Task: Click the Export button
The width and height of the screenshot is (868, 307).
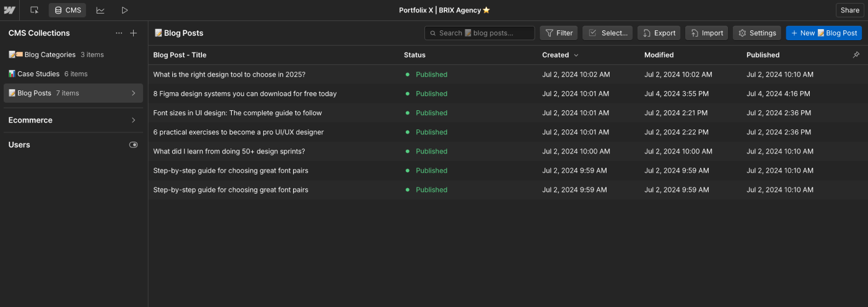Action: point(659,33)
